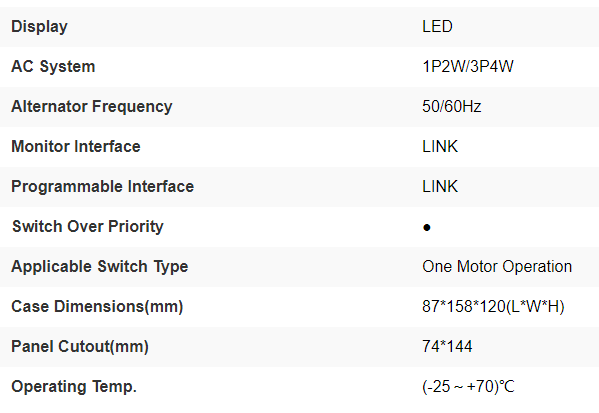Click the Display row label
This screenshot has width=599, height=413.
pyautogui.click(x=39, y=27)
